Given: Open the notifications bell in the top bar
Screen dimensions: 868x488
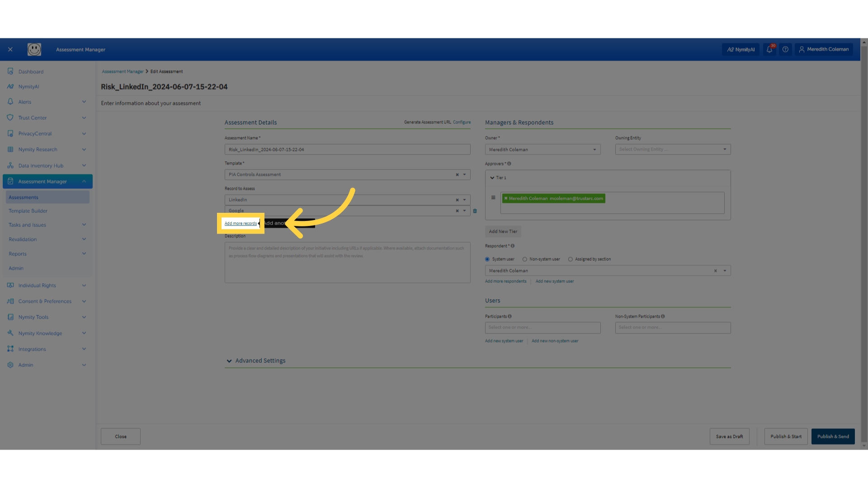Looking at the screenshot, I should pos(769,50).
